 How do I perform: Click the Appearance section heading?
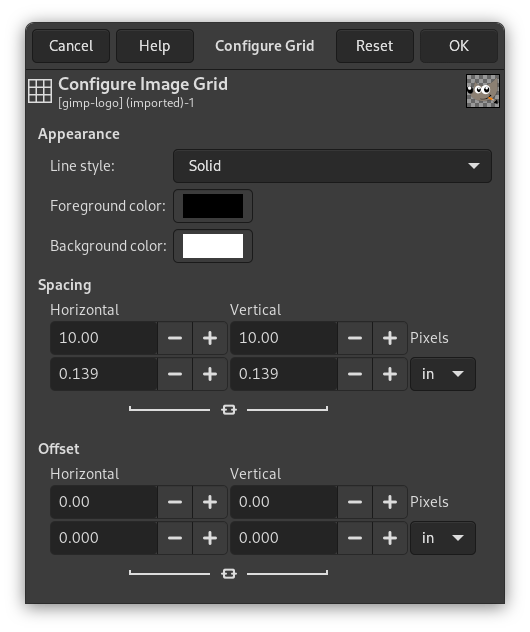(x=79, y=134)
